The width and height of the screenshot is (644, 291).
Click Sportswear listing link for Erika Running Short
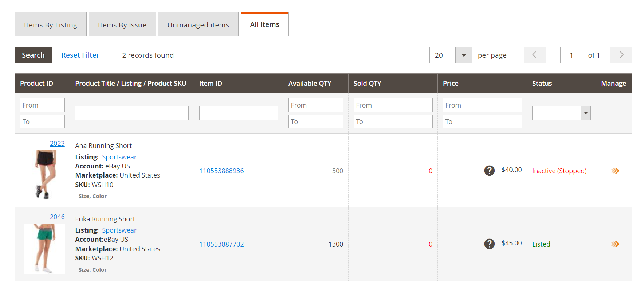click(x=119, y=230)
